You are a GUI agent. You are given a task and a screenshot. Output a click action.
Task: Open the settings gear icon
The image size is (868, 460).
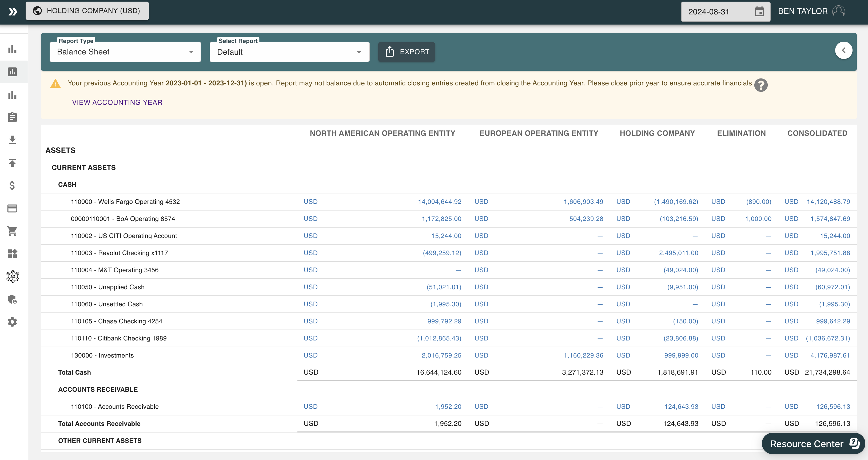tap(13, 322)
